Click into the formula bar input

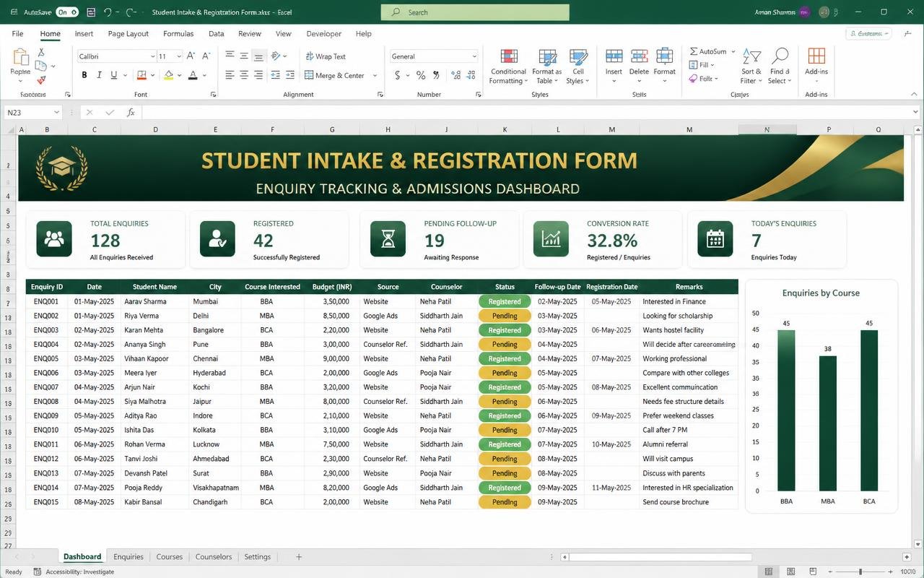coord(526,112)
